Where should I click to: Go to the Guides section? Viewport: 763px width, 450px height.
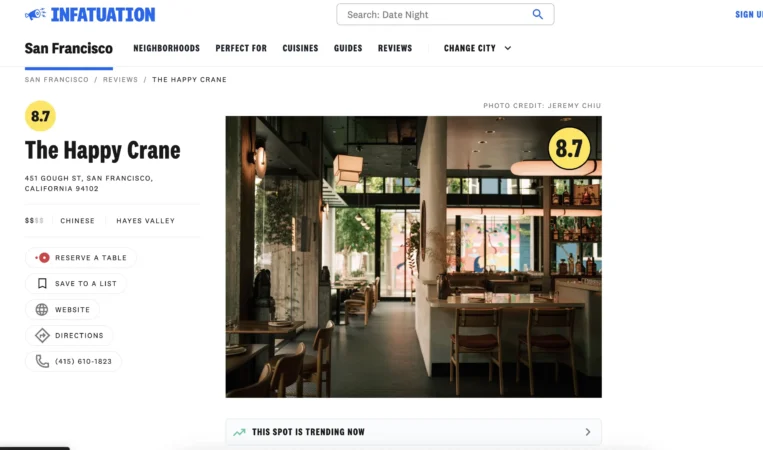348,48
